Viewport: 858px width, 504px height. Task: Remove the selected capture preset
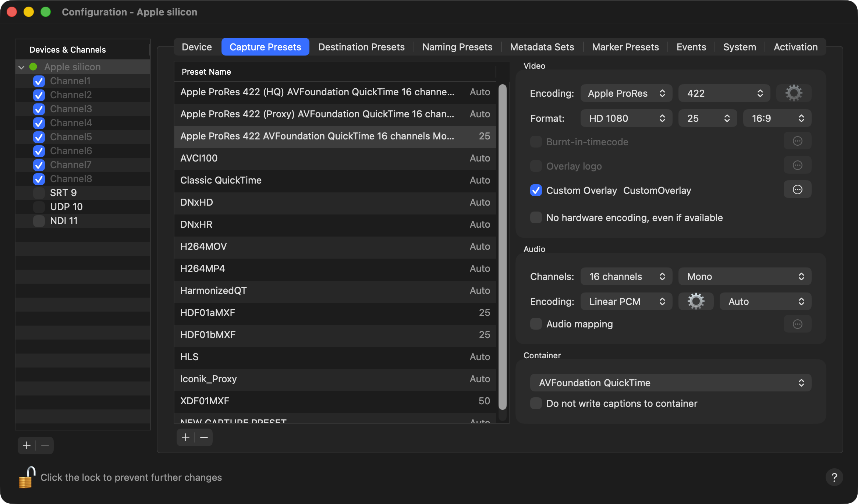coord(204,437)
